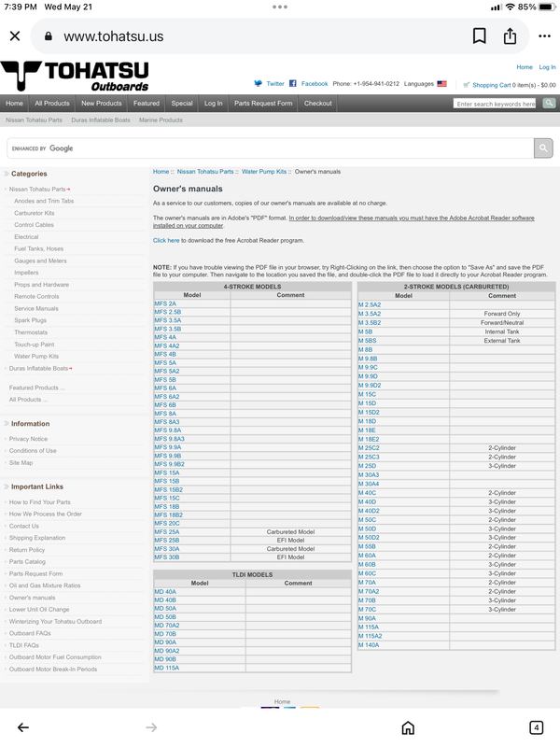Viewport: 560px width, 747px height.
Task: Go forward with the right arrow
Action: click(151, 727)
